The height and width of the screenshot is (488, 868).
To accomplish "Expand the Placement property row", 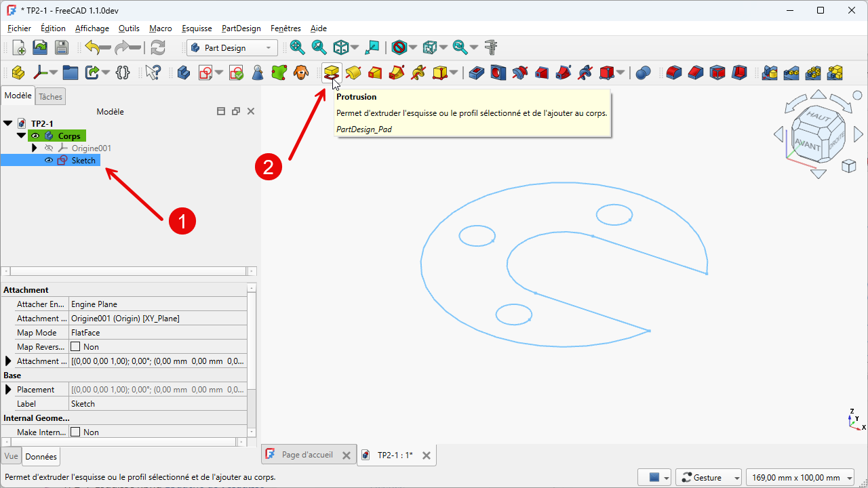I will (x=8, y=390).
